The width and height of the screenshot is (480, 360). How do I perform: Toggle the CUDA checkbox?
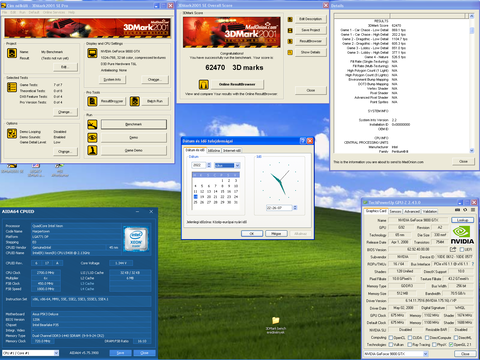pos(410,338)
